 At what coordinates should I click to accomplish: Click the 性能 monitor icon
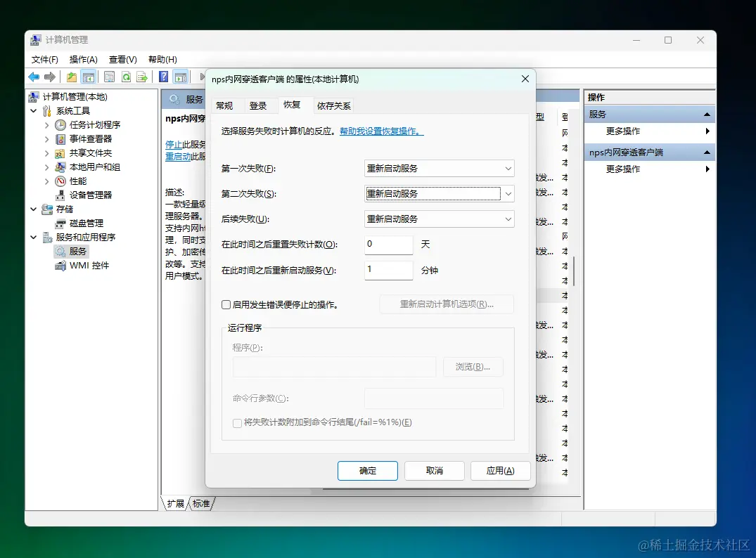coord(60,181)
